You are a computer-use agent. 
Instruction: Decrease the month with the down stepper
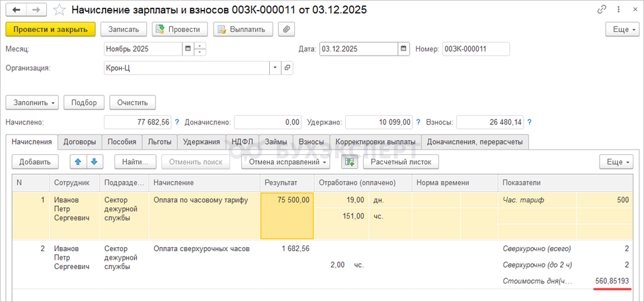click(x=200, y=52)
